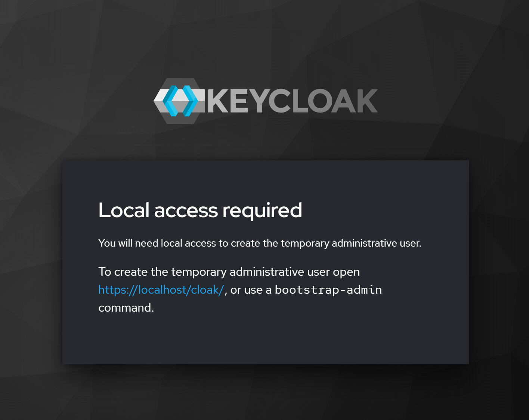Select the 'Local access required' heading

coord(200,210)
